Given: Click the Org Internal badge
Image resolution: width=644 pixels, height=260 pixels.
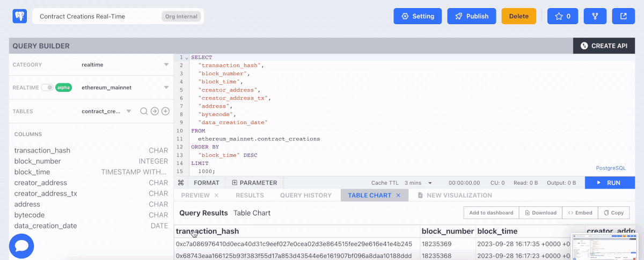Looking at the screenshot, I should click(x=181, y=16).
